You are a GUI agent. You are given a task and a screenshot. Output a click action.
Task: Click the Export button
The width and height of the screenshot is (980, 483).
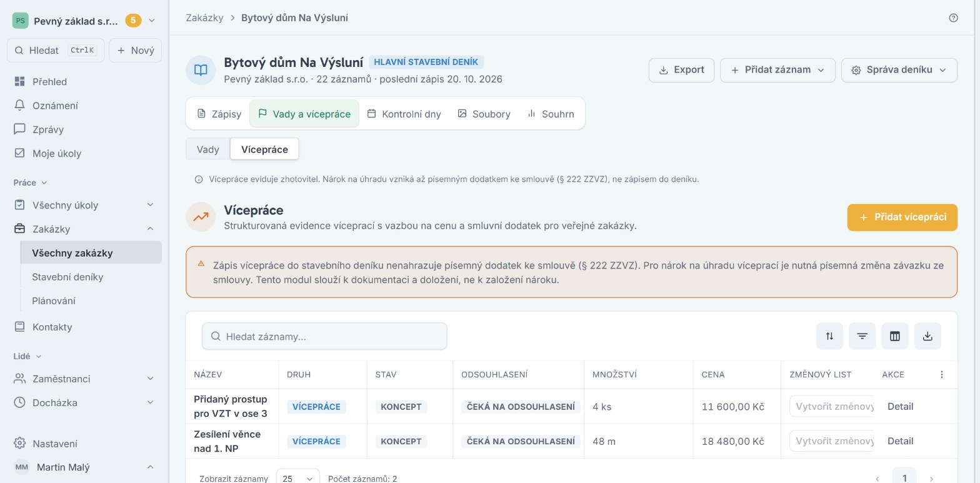[x=682, y=70]
